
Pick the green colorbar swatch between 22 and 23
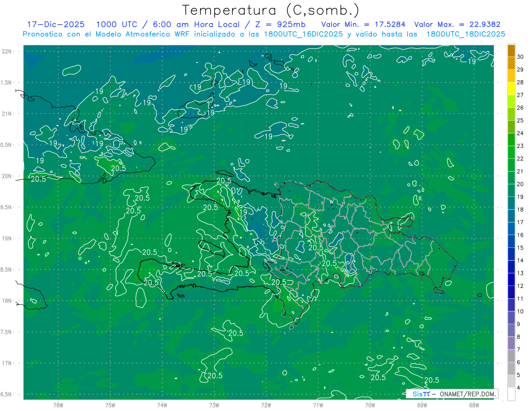tap(511, 153)
